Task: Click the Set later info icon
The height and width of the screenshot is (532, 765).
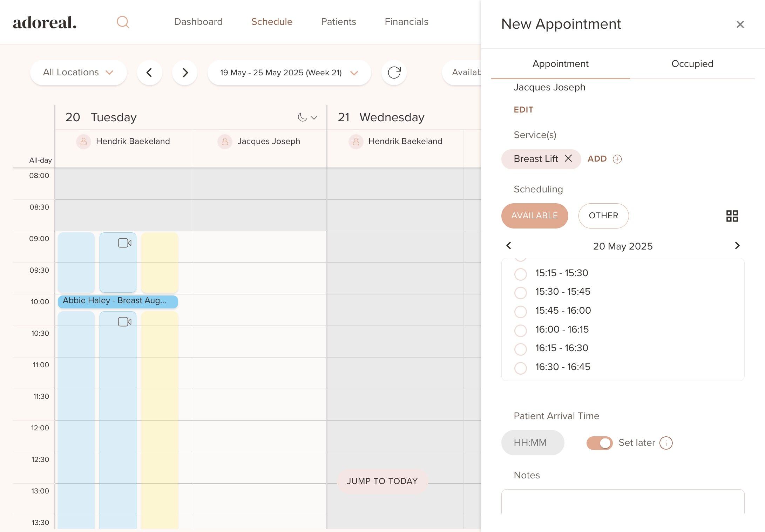Action: tap(666, 443)
